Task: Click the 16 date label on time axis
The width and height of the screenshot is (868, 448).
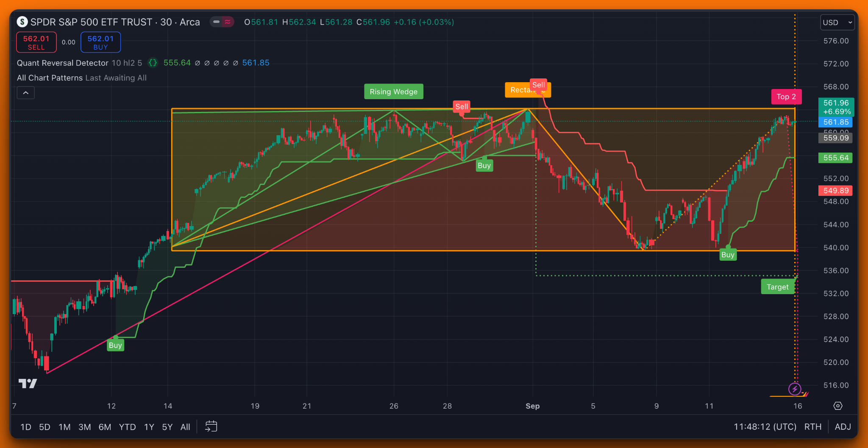Action: click(x=798, y=406)
